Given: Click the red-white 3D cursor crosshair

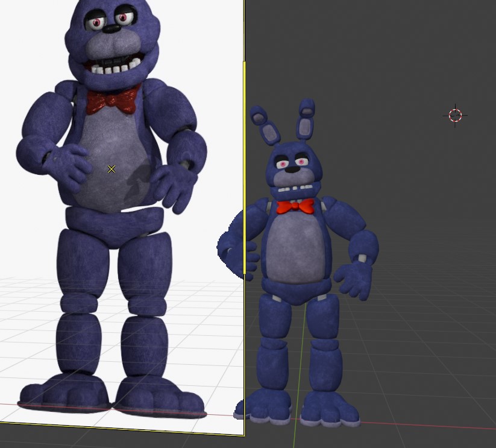Looking at the screenshot, I should (x=455, y=116).
